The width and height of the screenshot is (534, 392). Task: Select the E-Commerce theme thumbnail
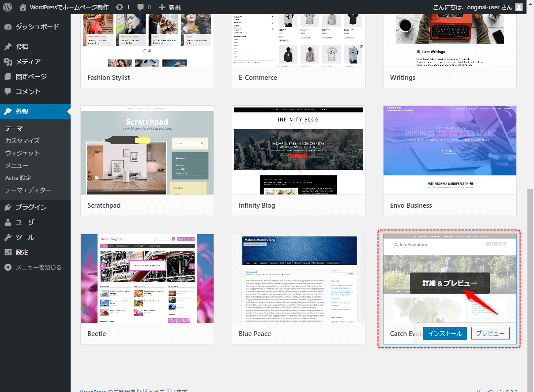pyautogui.click(x=298, y=40)
